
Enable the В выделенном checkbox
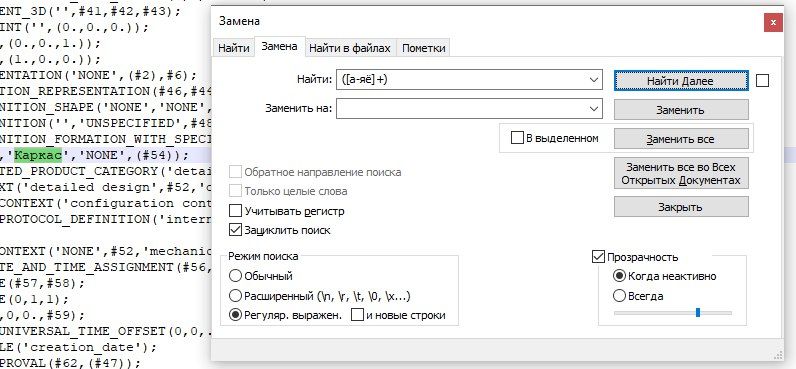pos(517,138)
